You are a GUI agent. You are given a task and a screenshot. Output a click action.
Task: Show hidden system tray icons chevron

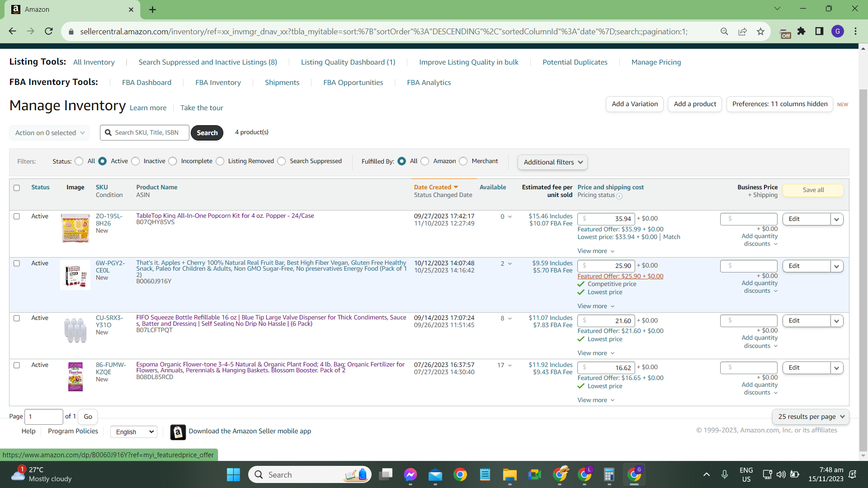point(706,474)
